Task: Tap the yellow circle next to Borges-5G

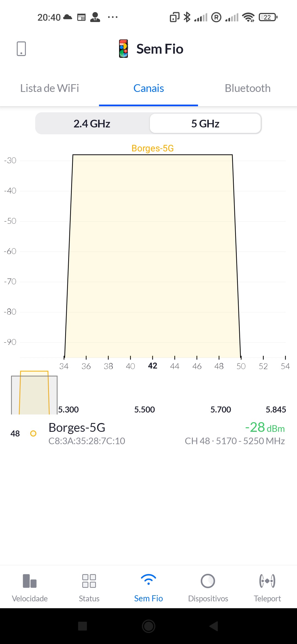Action: (x=33, y=433)
